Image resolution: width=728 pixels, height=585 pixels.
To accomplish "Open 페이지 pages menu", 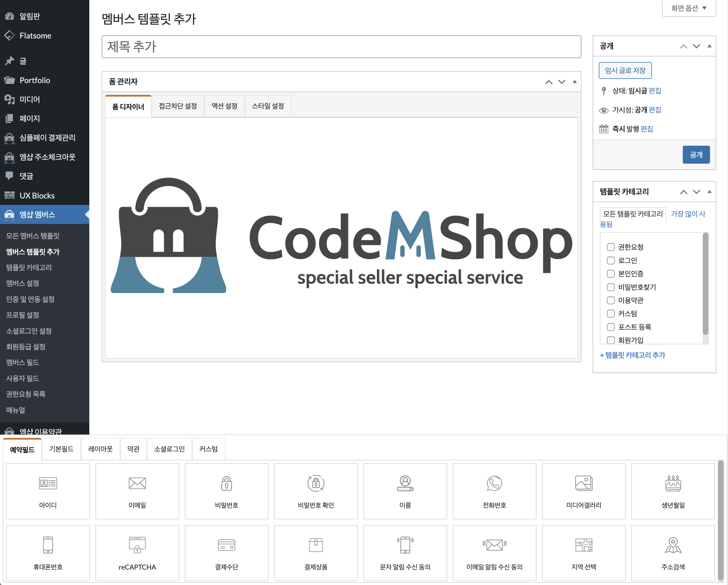I will pos(45,118).
